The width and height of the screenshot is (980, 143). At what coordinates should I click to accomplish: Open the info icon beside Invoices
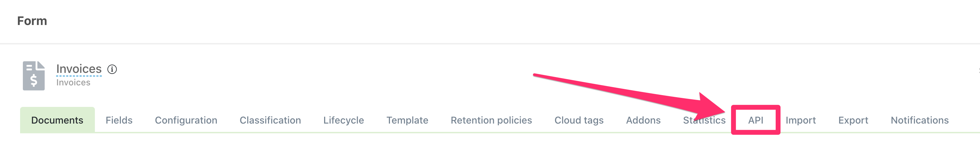click(112, 69)
